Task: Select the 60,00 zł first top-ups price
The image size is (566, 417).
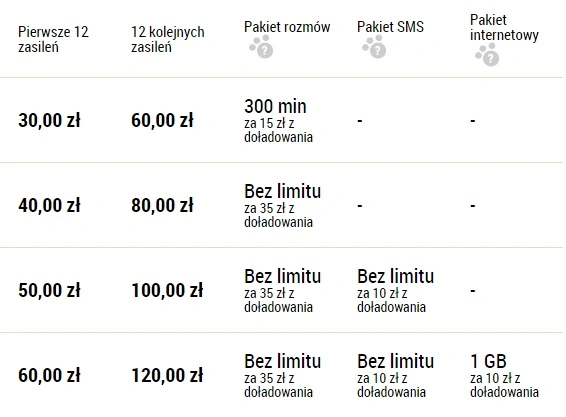Action: tap(49, 375)
